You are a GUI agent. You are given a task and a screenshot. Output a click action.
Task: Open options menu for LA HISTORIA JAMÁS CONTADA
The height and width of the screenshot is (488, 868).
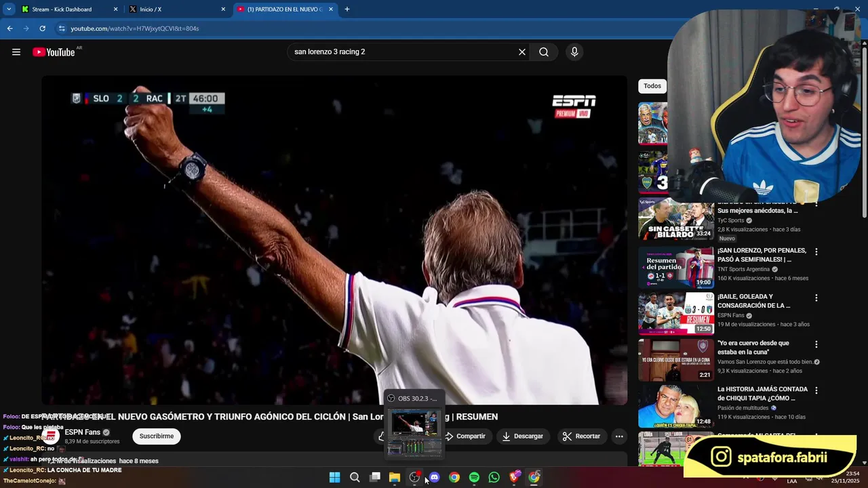(816, 390)
